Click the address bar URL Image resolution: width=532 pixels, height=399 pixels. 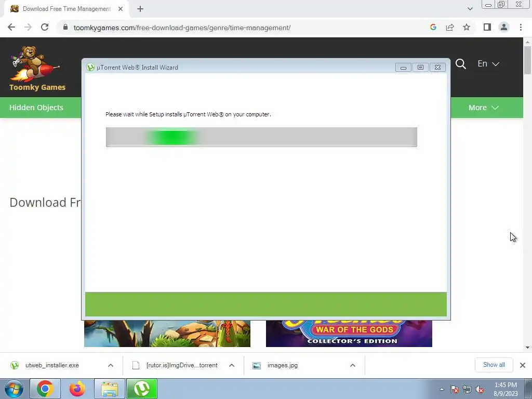click(182, 28)
